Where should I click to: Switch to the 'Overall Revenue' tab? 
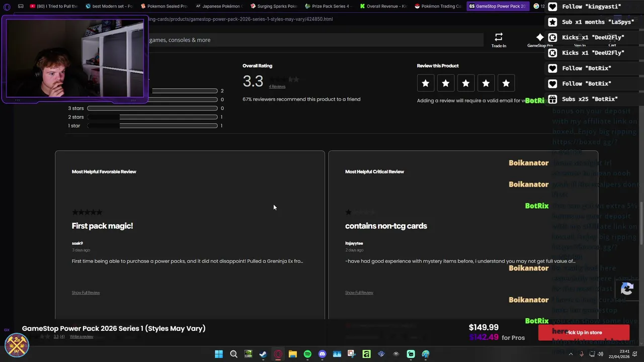tap(383, 6)
